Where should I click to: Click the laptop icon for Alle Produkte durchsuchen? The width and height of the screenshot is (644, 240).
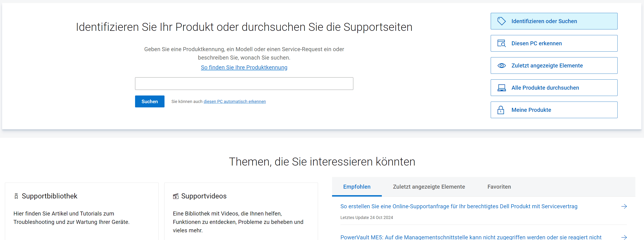click(x=501, y=88)
